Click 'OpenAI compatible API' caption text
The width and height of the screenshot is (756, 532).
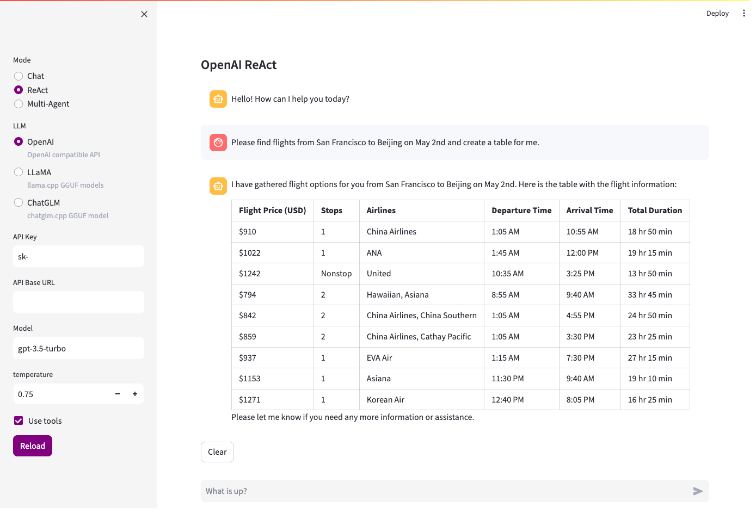(64, 155)
